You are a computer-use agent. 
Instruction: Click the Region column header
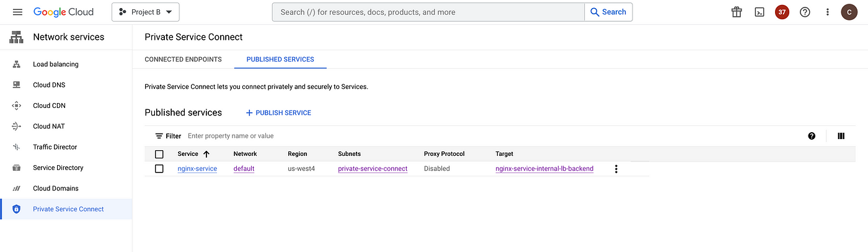point(298,154)
